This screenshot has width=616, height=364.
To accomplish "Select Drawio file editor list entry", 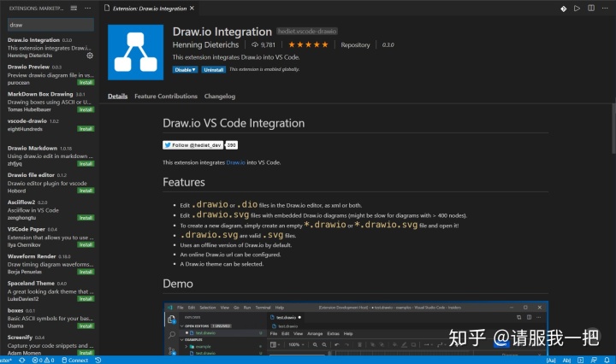I will (x=50, y=183).
